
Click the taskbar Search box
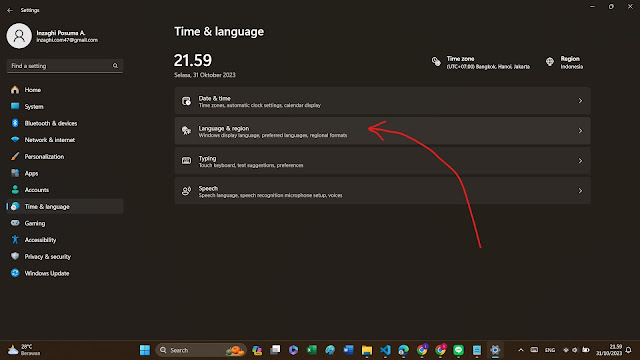(x=201, y=350)
